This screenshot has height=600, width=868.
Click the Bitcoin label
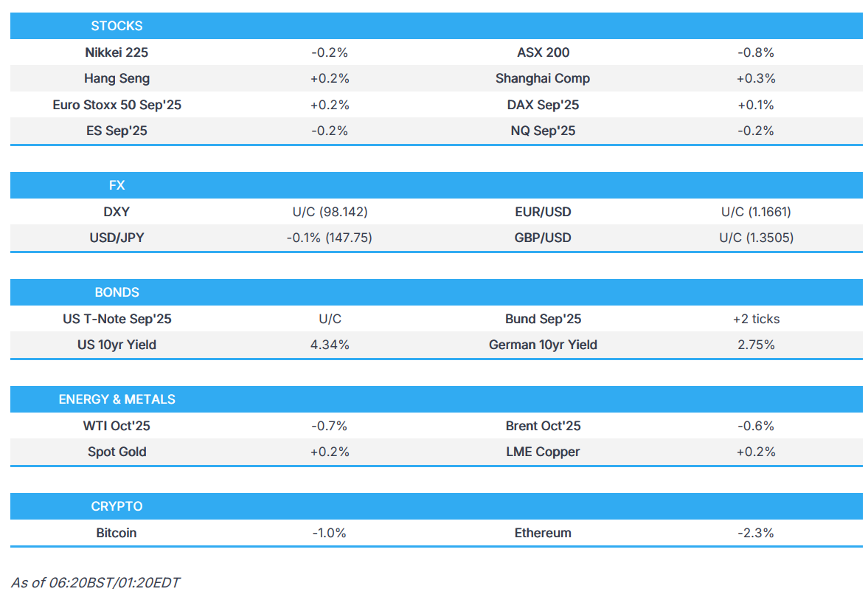click(x=117, y=533)
